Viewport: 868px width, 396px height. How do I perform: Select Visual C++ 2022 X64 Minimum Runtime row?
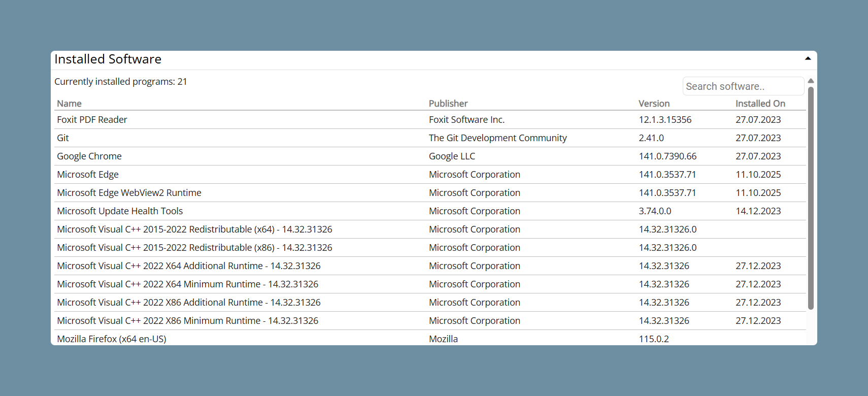coord(430,284)
